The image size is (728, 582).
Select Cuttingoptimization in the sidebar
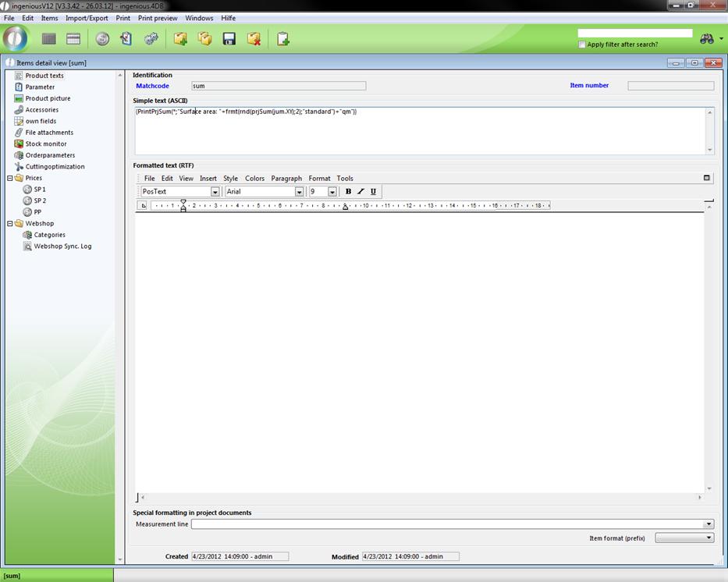[55, 167]
